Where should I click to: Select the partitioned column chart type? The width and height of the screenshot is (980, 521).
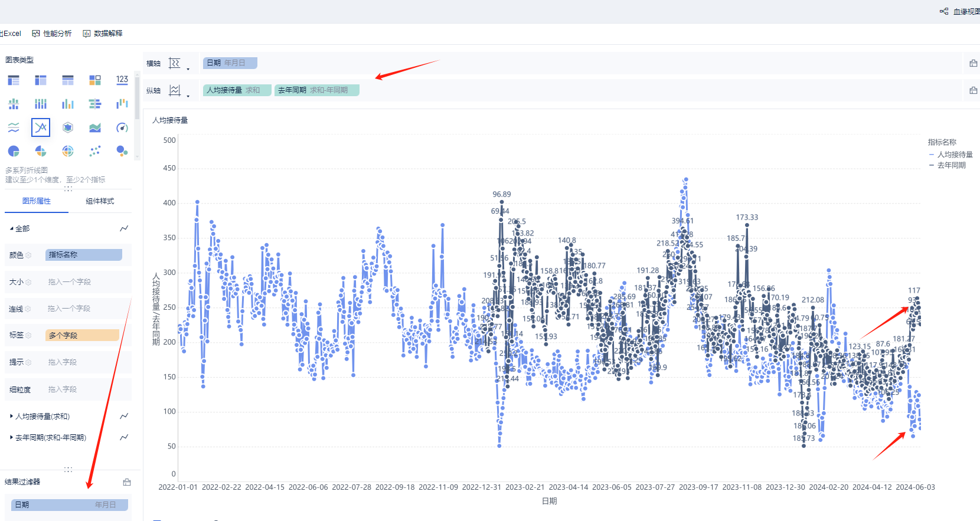[x=14, y=104]
